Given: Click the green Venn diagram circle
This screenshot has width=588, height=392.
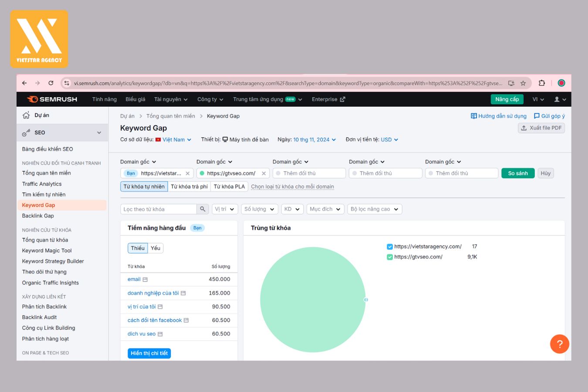Looking at the screenshot, I should click(x=313, y=300).
